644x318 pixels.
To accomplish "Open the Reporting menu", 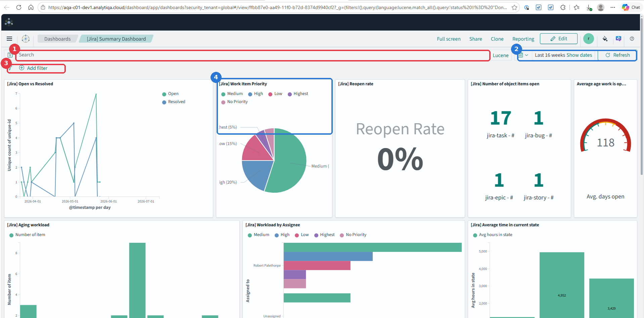I will [x=523, y=39].
